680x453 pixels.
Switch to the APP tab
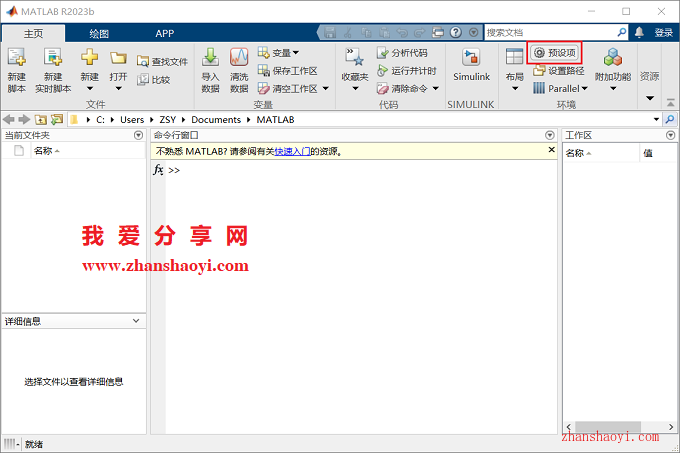165,33
